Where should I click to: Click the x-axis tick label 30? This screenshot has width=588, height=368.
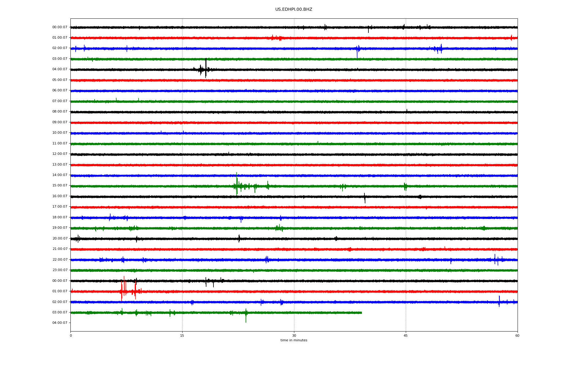click(x=294, y=335)
